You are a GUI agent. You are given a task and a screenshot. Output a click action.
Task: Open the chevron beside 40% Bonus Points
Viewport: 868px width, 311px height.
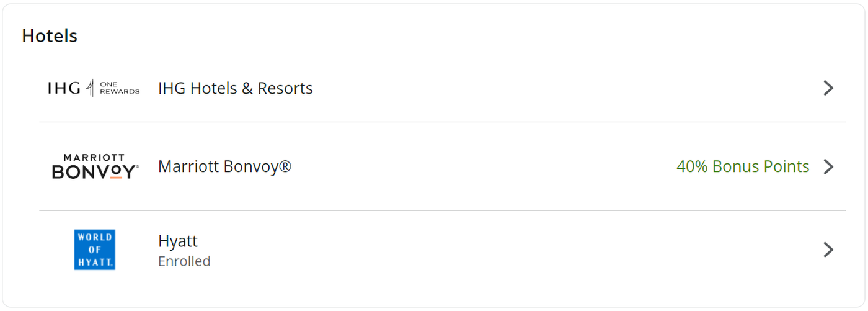[828, 166]
